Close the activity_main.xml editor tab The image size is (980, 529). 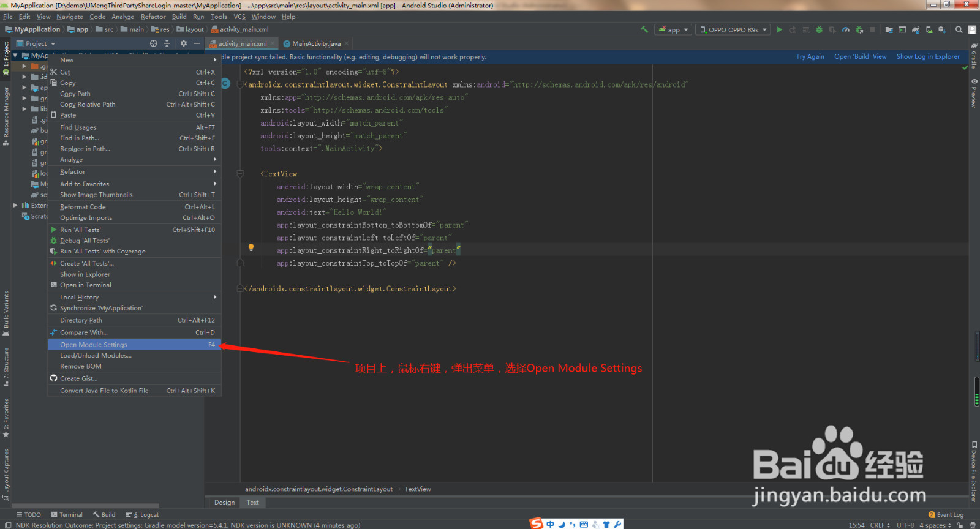click(x=273, y=43)
